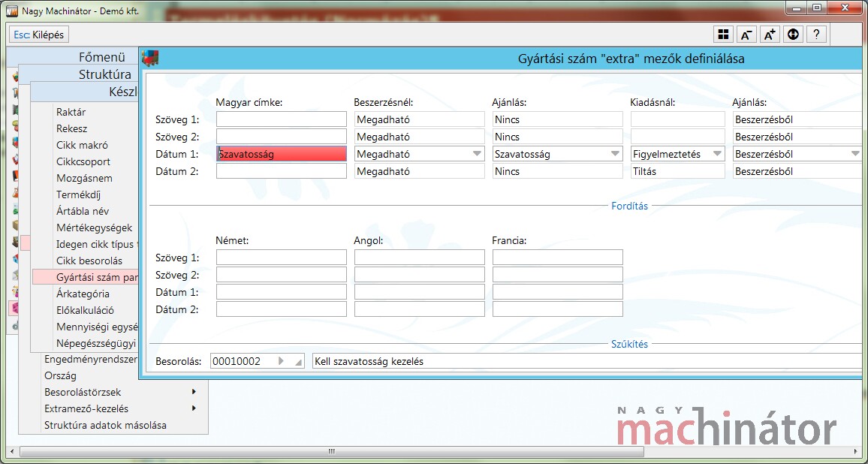Open Struktúra menu header
Screen dimensions: 868x464
coord(105,74)
